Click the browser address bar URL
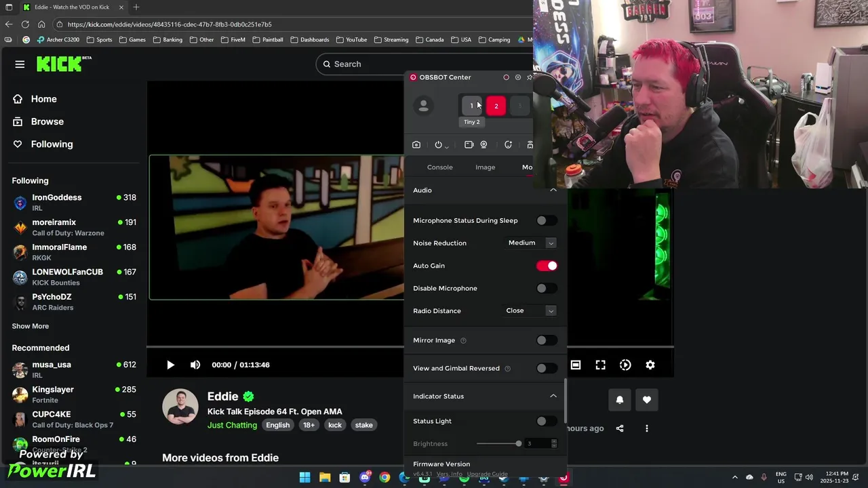The image size is (868, 488). click(170, 24)
